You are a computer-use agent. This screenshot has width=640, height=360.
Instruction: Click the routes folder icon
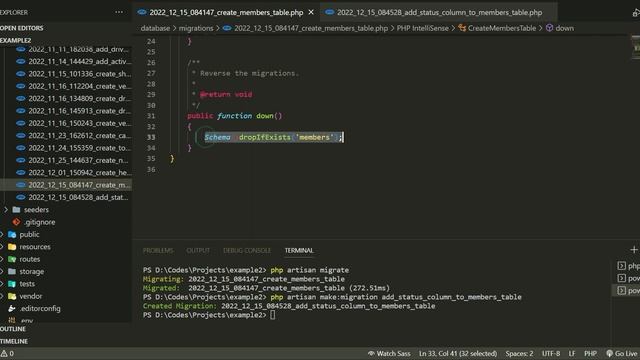(12, 259)
